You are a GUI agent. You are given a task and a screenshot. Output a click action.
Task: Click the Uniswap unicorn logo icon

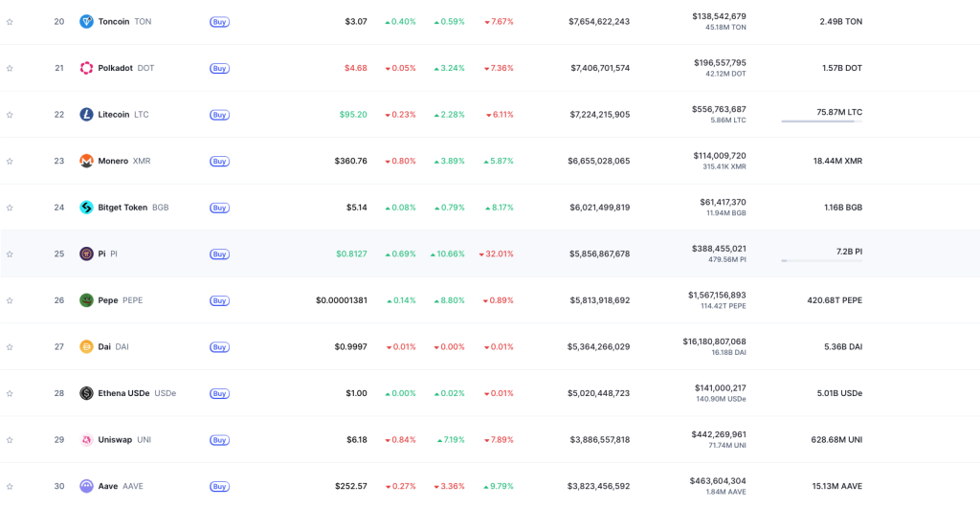pos(86,440)
